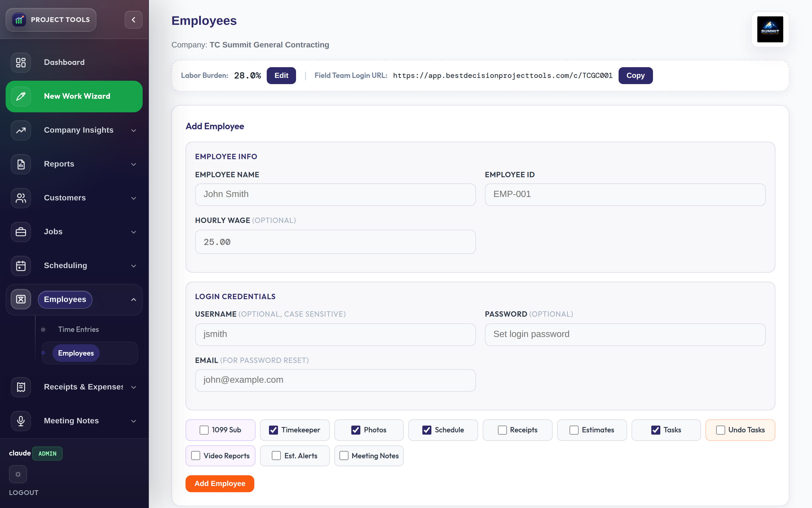This screenshot has width=812, height=508.
Task: Click the PROJECT TOOLS header button
Action: tap(51, 20)
